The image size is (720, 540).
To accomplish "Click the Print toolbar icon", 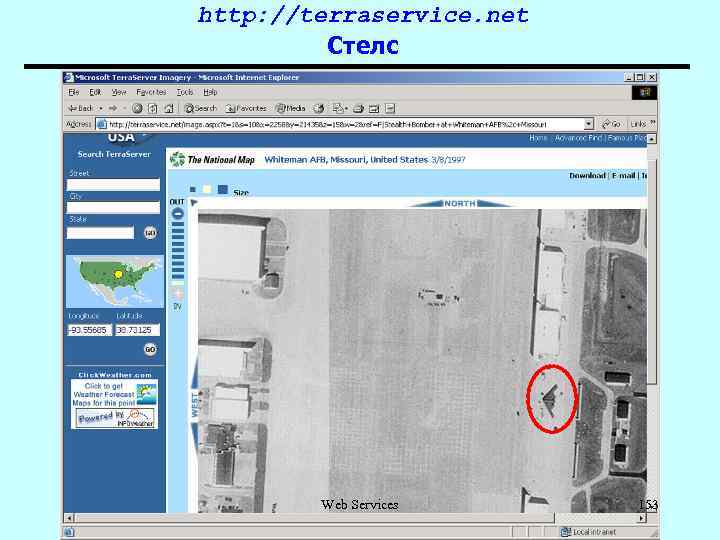I will 359,109.
